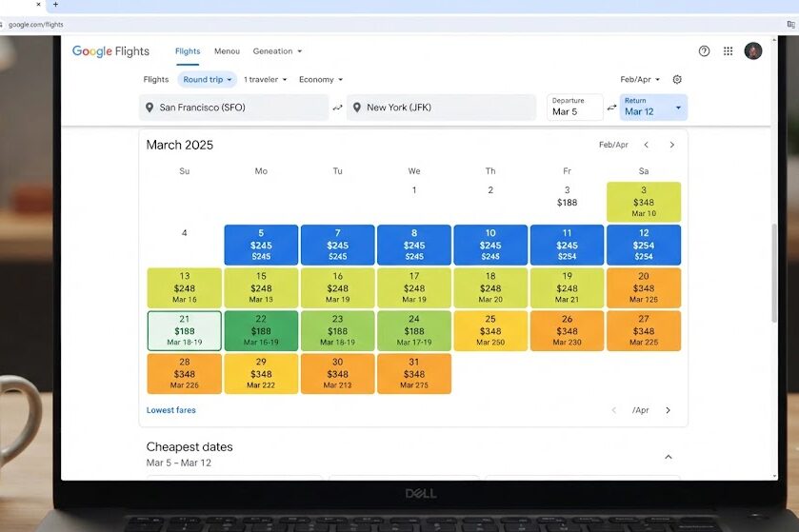Image resolution: width=799 pixels, height=532 pixels.
Task: Open the Economy class dropdown
Action: [x=321, y=79]
